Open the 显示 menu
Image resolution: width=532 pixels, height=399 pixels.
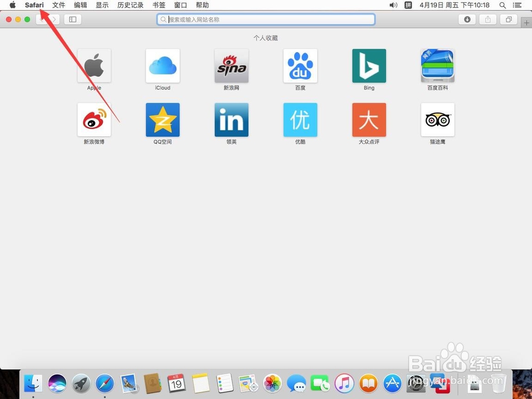coord(102,5)
